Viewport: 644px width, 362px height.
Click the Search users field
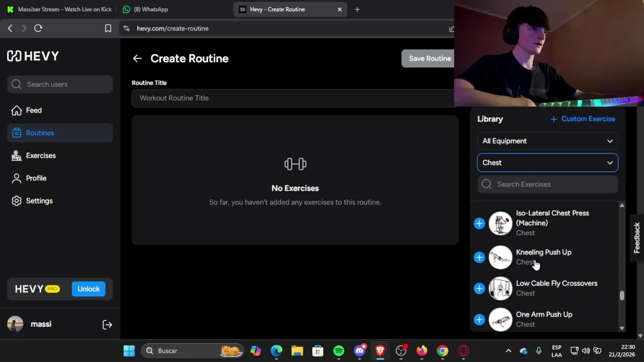[x=60, y=84]
